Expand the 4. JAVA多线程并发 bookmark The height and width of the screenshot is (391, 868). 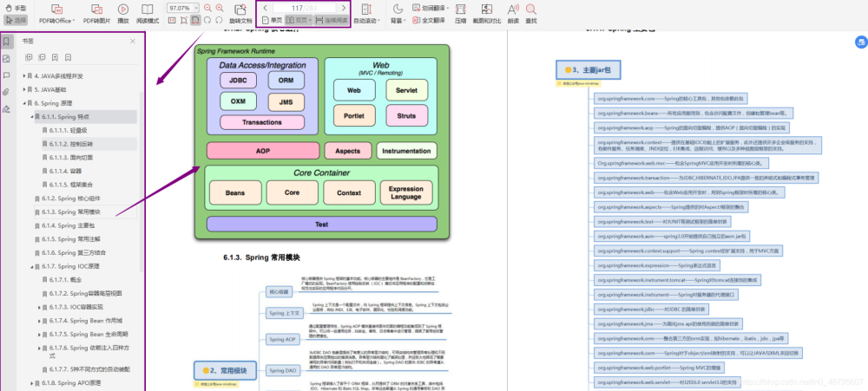(23, 75)
